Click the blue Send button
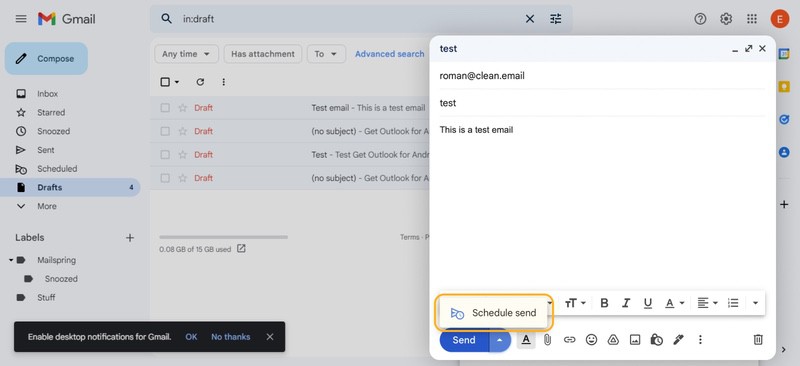800x366 pixels. [x=464, y=340]
